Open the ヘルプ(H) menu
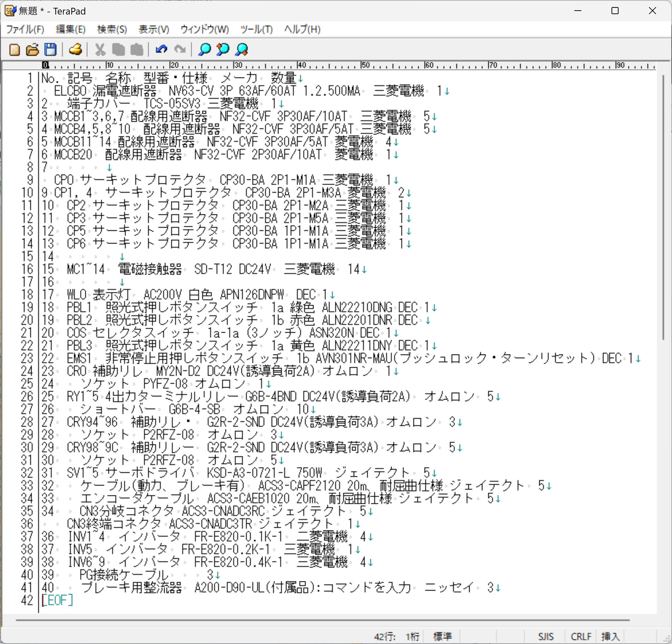Screen dimensions: 672x644 [303, 29]
